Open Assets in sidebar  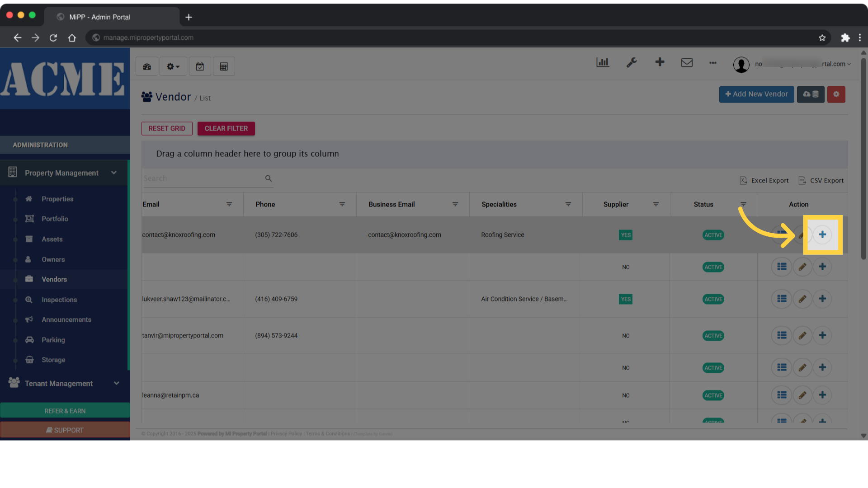pos(52,239)
